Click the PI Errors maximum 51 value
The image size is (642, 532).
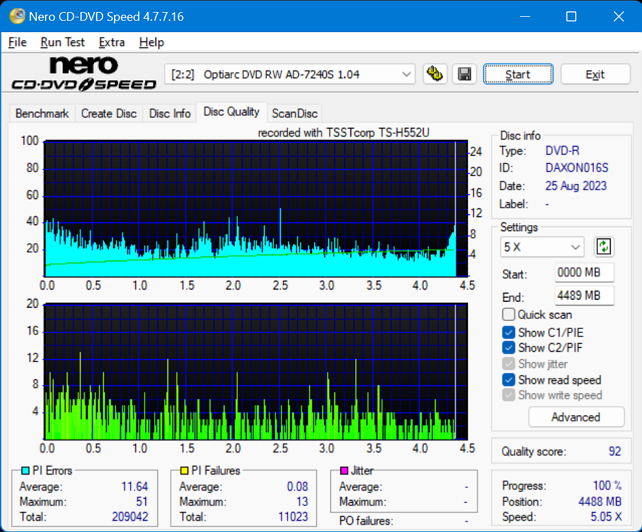pyautogui.click(x=142, y=501)
